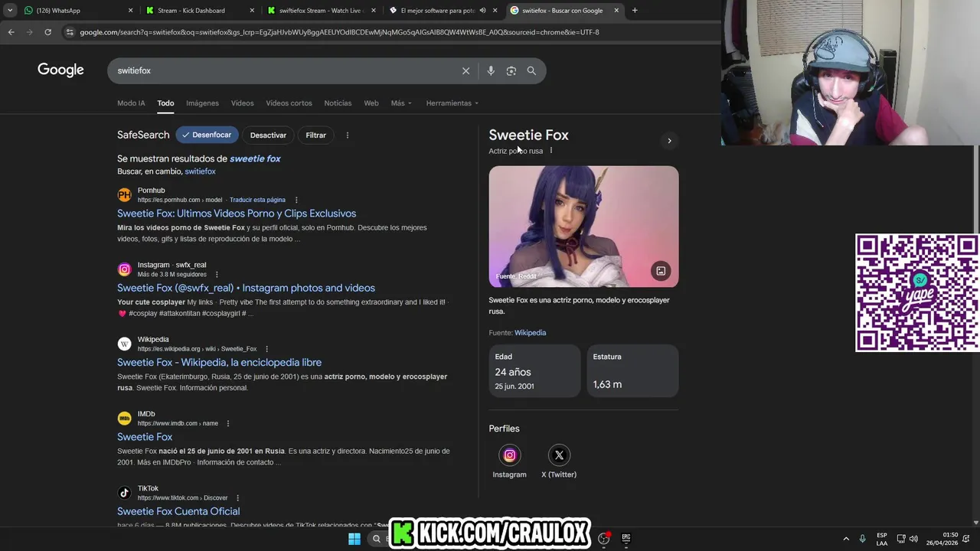Open more options for the TikTok result
980x551 pixels.
pyautogui.click(x=237, y=498)
